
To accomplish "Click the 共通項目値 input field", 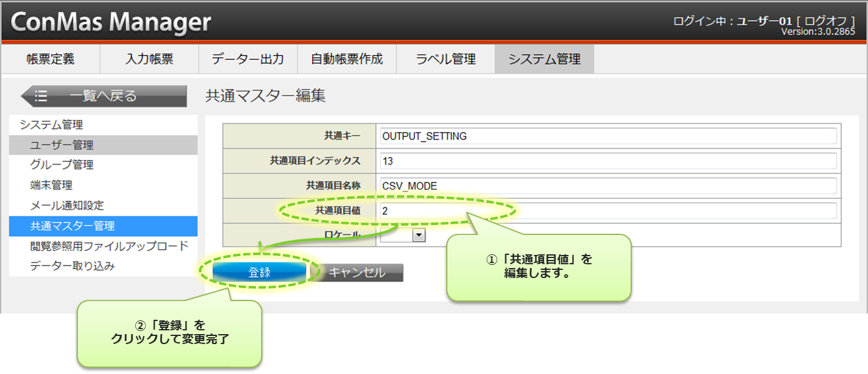I will point(608,211).
